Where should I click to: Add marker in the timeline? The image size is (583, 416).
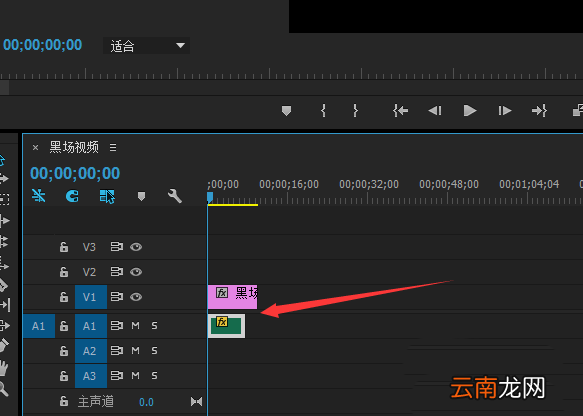141,196
